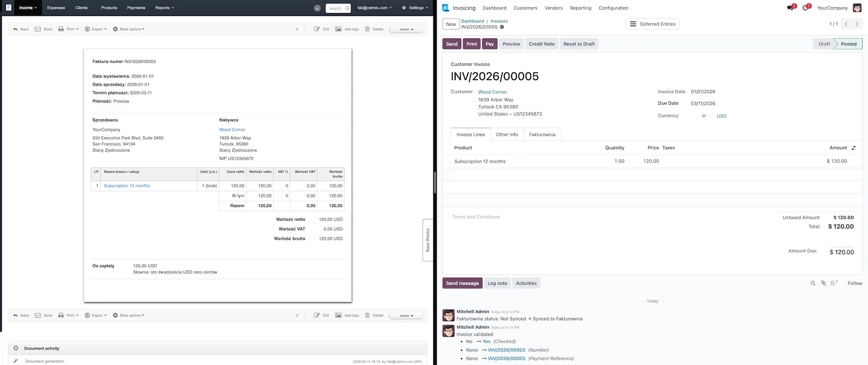Open the Invoices breadcrumb link
The height and width of the screenshot is (365, 868).
pos(499,21)
